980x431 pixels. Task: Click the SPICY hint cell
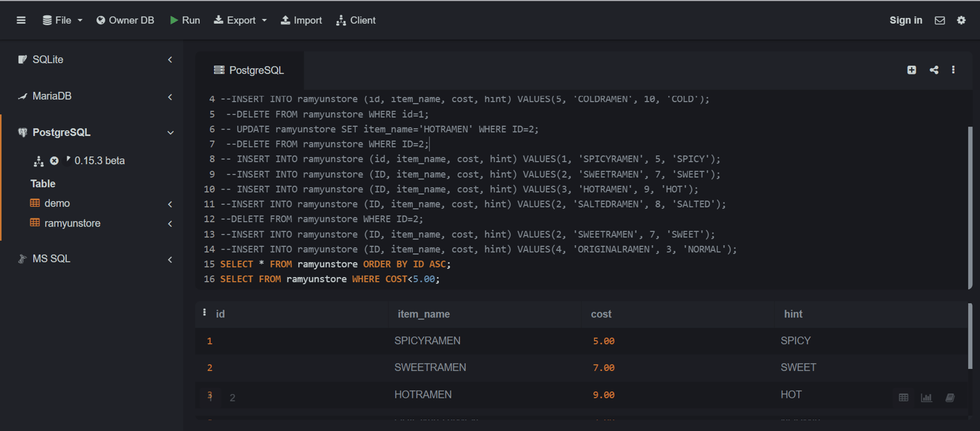pos(796,341)
